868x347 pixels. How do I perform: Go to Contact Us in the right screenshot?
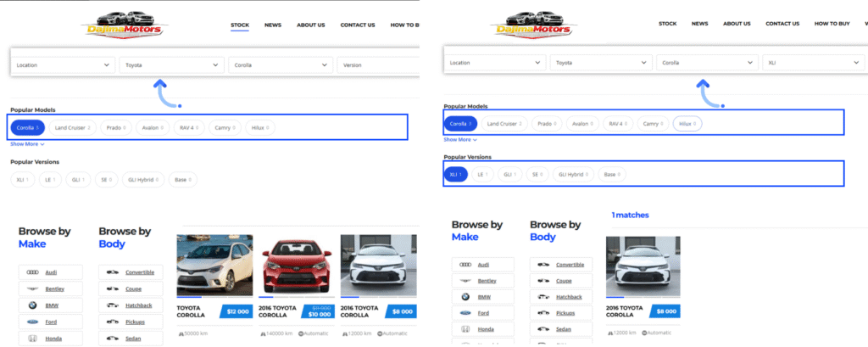pyautogui.click(x=783, y=24)
